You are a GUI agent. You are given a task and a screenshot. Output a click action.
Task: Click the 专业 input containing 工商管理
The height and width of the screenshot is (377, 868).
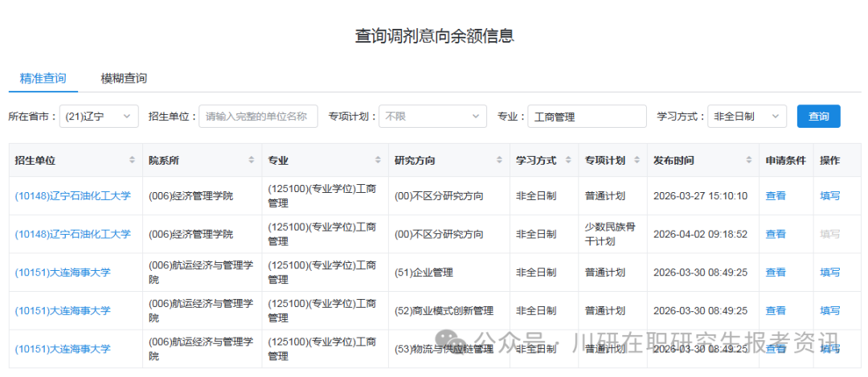click(587, 117)
